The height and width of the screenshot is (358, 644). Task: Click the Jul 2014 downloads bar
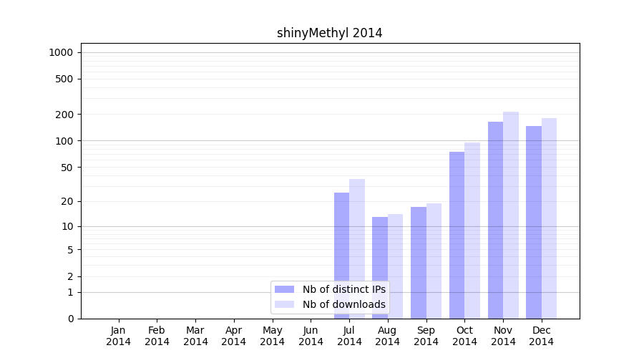coord(357,248)
